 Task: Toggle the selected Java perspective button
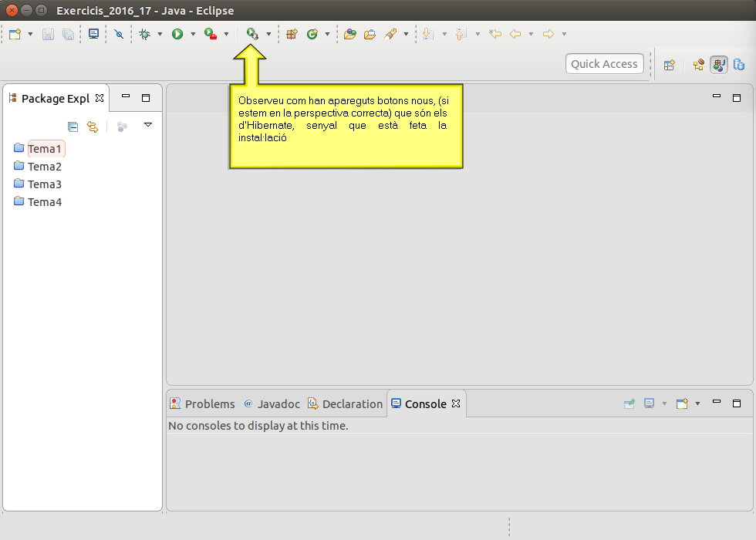(x=718, y=65)
